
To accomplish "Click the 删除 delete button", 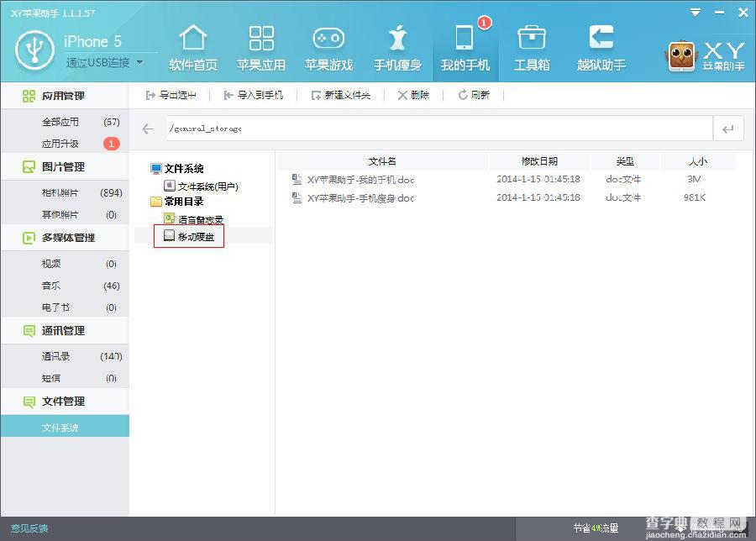I will click(x=413, y=95).
